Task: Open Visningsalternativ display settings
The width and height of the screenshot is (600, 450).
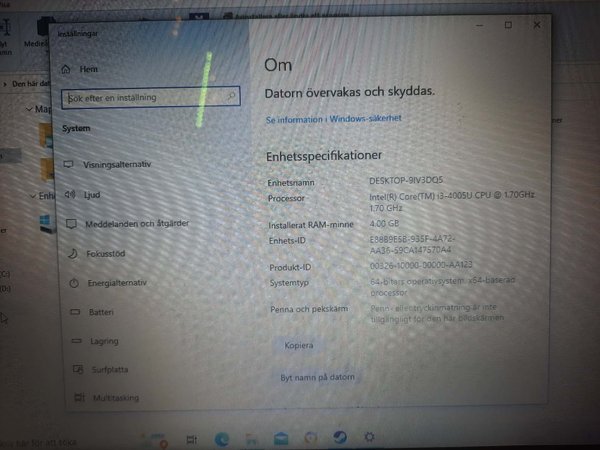Action: 117,164
